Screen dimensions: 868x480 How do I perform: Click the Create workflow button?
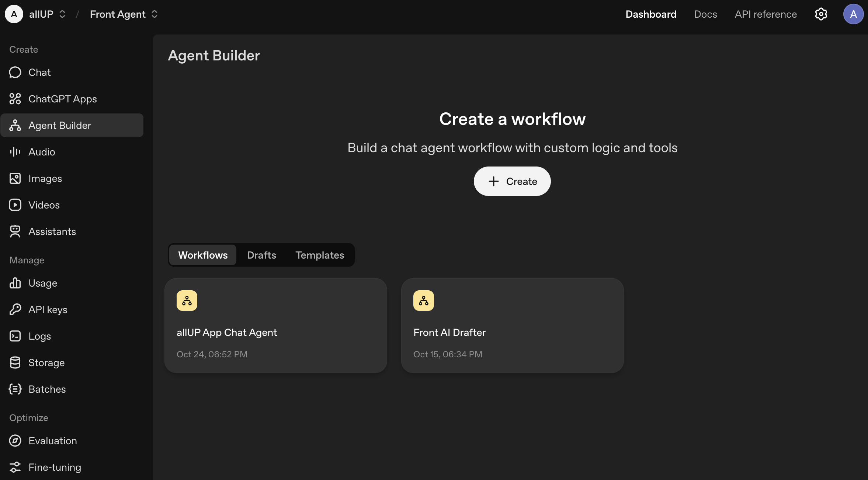point(512,181)
